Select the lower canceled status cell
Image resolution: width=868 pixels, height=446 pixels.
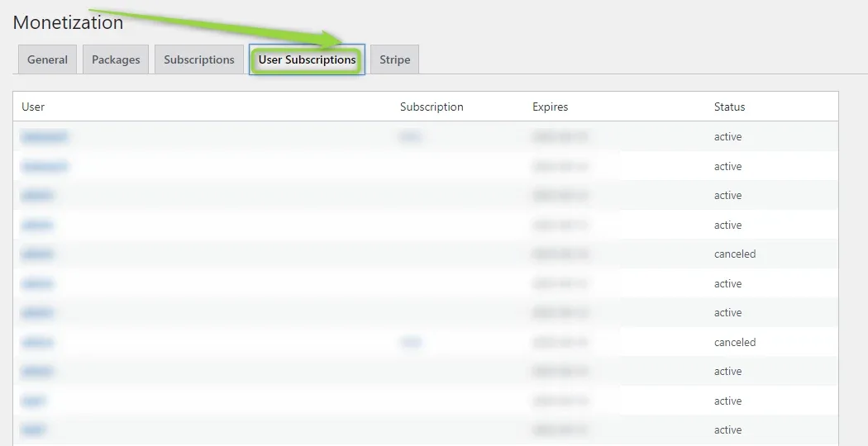[x=735, y=343]
